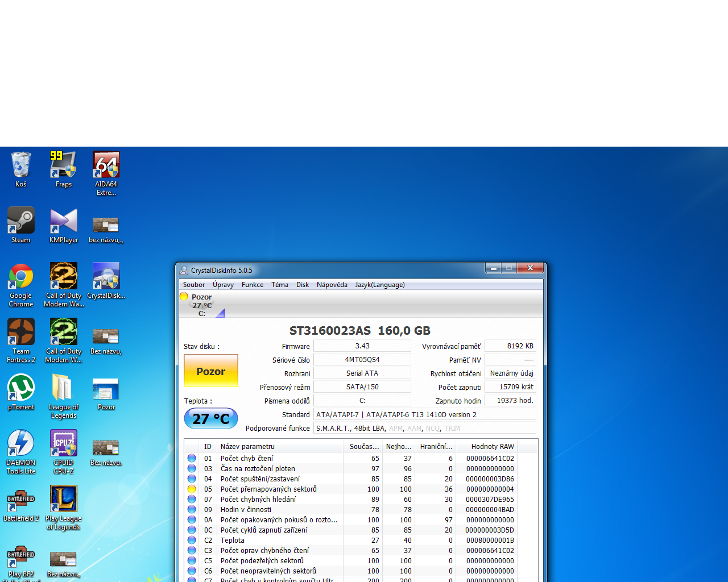Click the Zapnuto hodin value 19373 hod.
Screen dimensions: 728x582
coord(510,401)
